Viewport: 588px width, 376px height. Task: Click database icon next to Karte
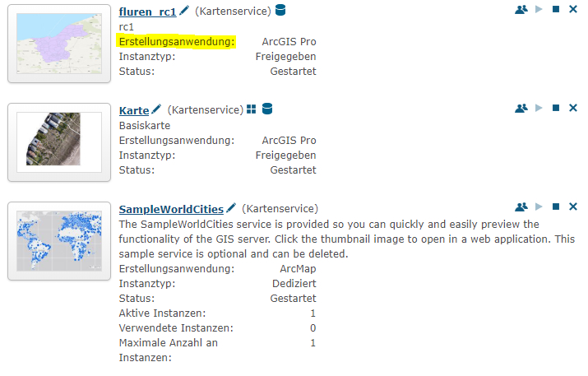(267, 109)
